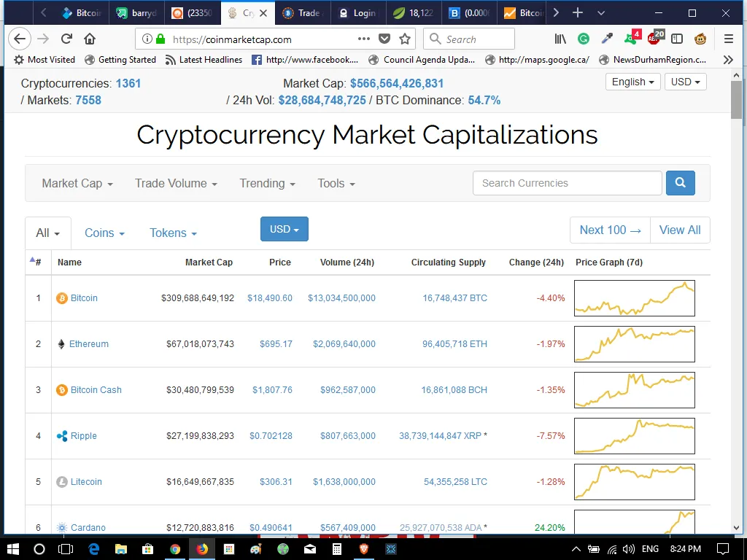
Task: Switch to the Trade browser tab
Action: point(303,13)
